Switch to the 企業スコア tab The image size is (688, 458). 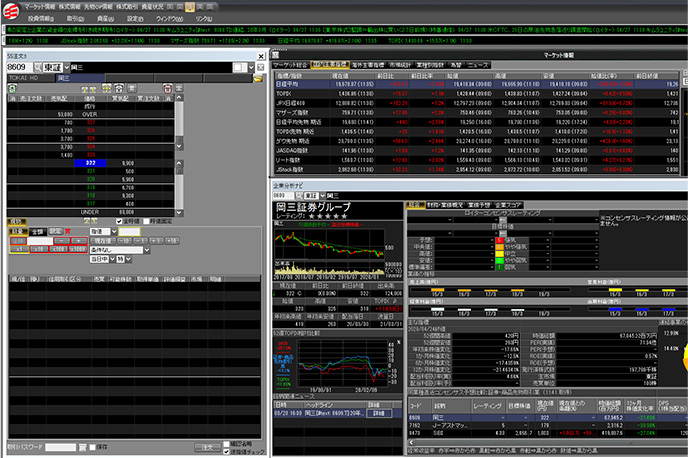click(508, 205)
